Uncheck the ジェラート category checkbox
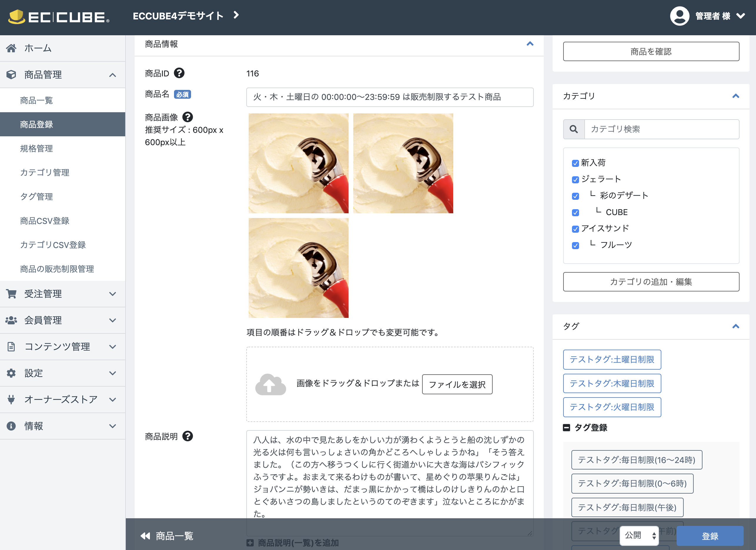Screen dimensions: 756x550 (575, 180)
